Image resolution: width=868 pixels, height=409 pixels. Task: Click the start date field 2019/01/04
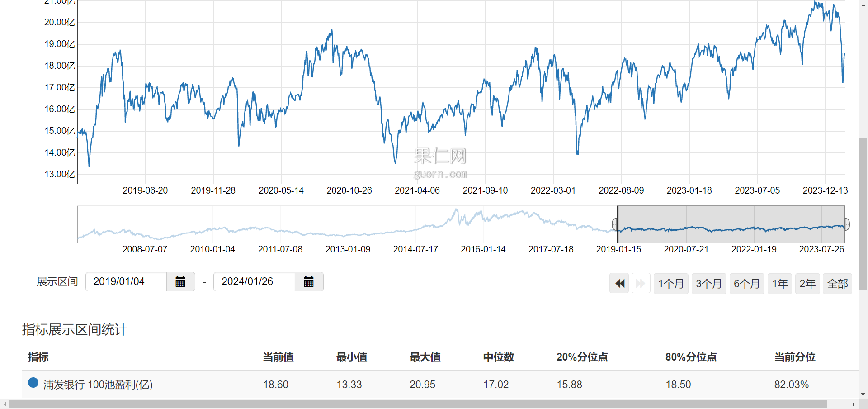click(126, 282)
